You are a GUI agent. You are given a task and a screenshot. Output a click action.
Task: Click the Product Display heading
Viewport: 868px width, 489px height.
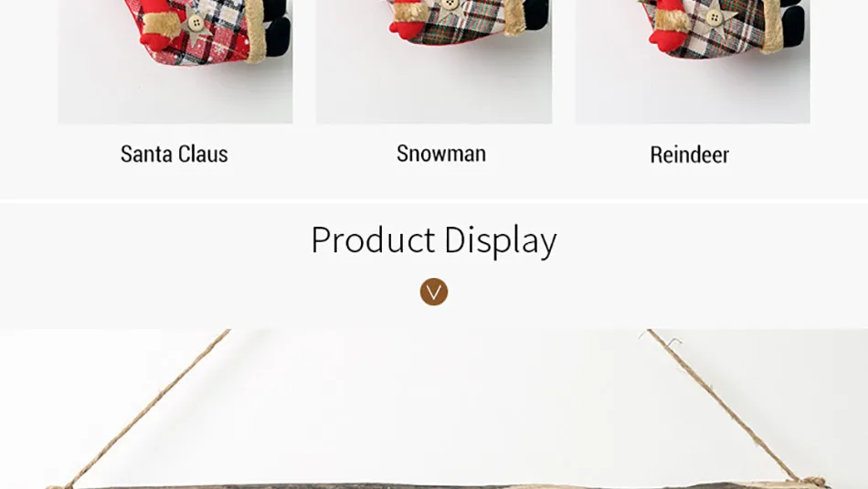434,239
